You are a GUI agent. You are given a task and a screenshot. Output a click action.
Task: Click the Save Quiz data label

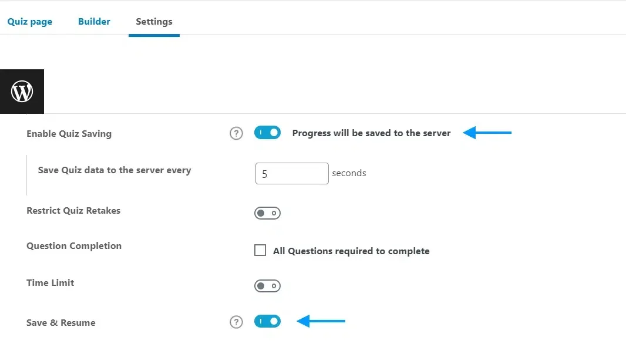pyautogui.click(x=114, y=170)
